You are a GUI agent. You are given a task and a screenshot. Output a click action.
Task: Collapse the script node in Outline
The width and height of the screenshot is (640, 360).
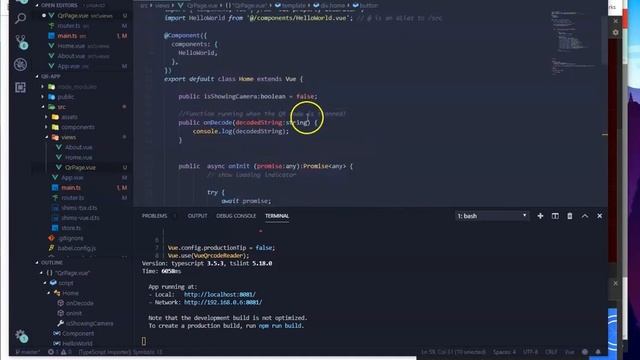[x=45, y=283]
